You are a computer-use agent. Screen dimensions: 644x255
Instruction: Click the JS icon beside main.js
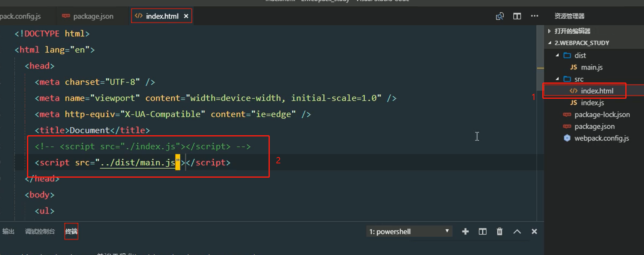pos(574,67)
